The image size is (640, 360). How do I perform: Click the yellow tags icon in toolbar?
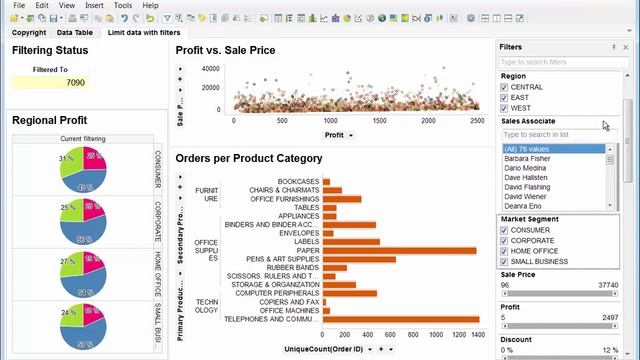[x=202, y=18]
